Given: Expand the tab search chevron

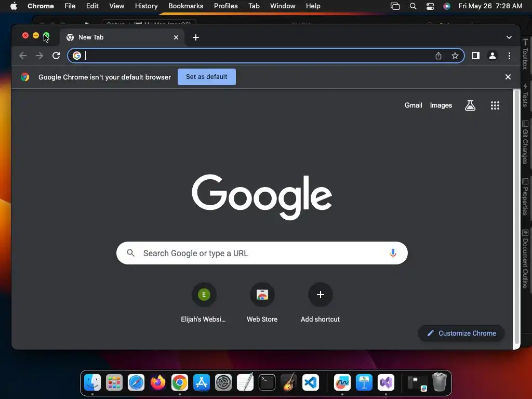Looking at the screenshot, I should [509, 37].
